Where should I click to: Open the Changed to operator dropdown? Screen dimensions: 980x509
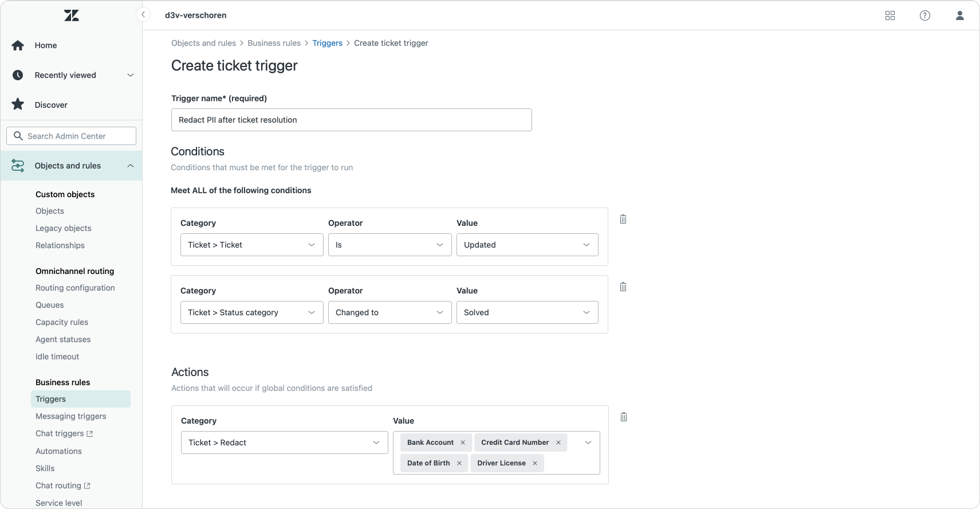389,312
